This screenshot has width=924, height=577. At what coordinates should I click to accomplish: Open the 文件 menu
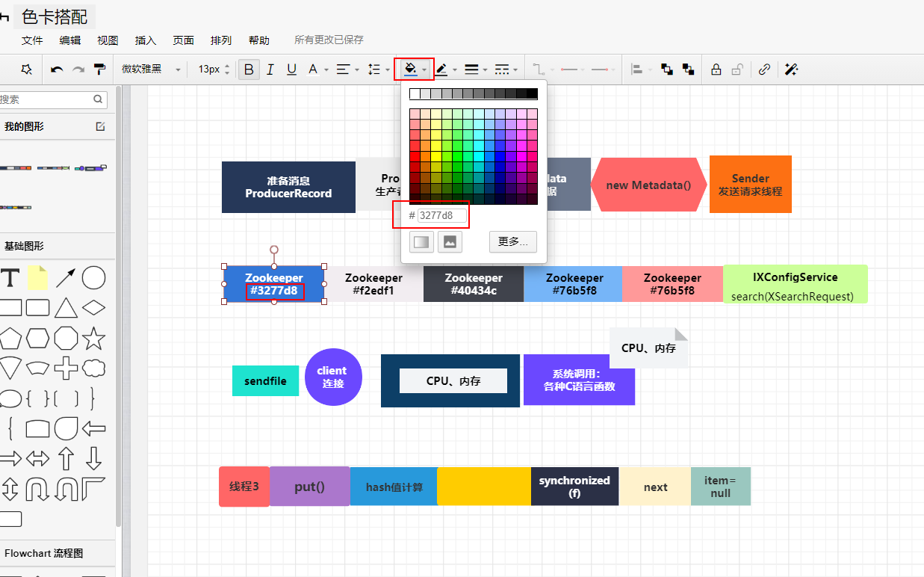tap(32, 40)
